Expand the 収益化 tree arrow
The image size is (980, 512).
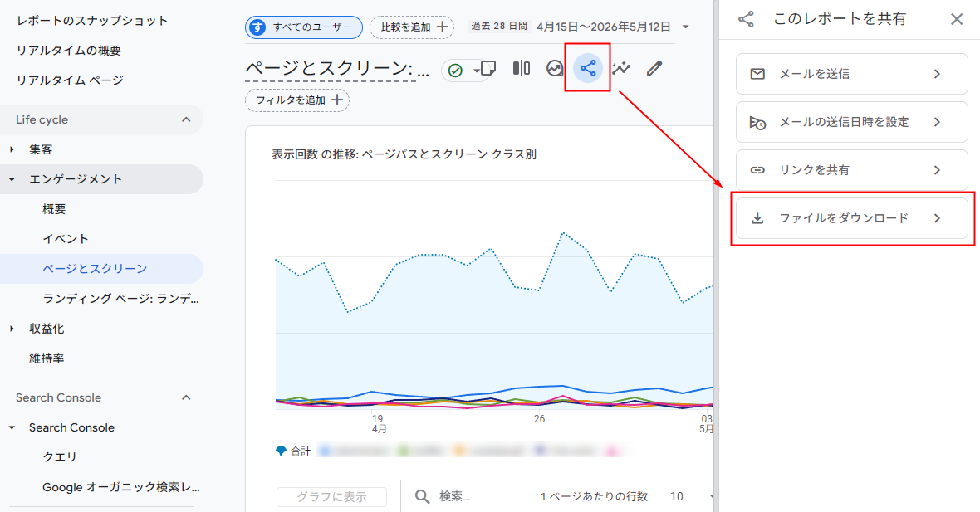point(12,329)
